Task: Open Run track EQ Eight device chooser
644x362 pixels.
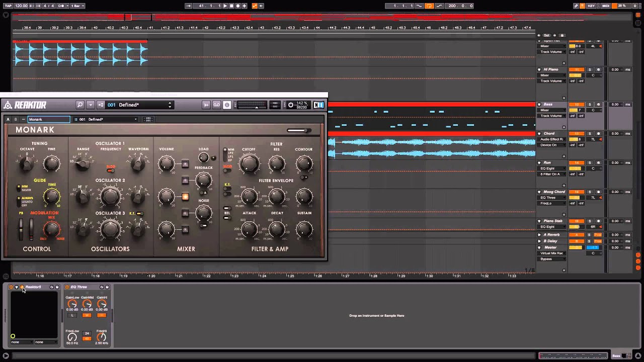Action: click(x=552, y=168)
